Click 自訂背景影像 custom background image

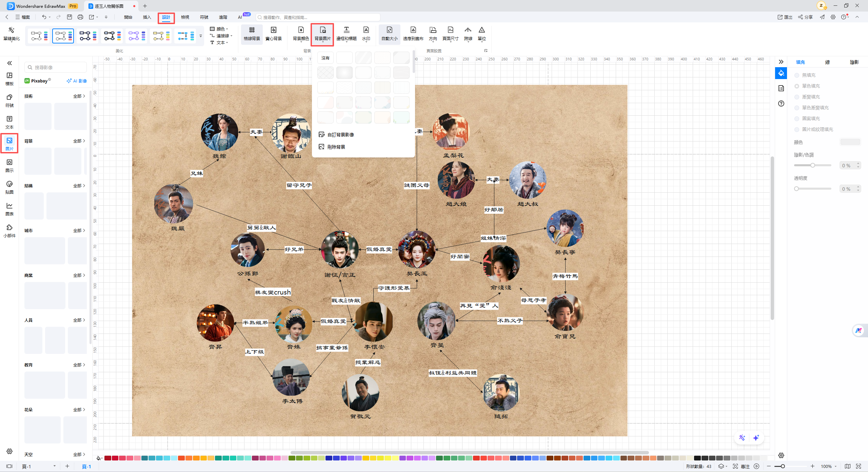pyautogui.click(x=340, y=135)
